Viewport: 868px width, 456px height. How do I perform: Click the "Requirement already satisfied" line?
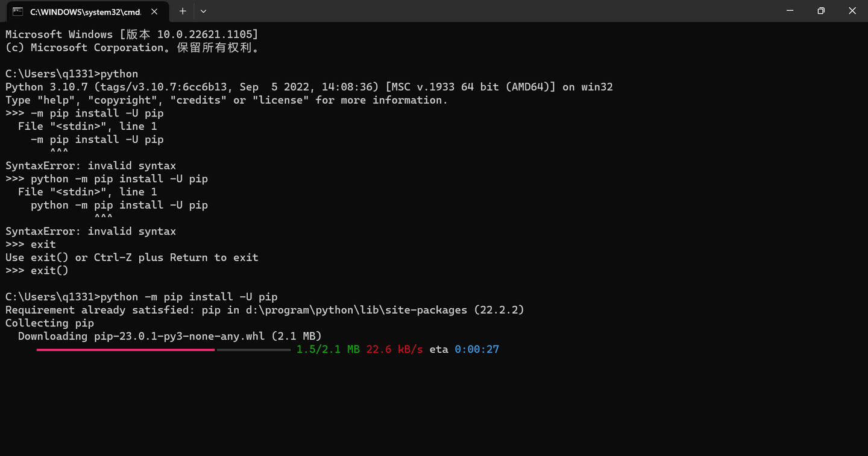click(x=265, y=310)
